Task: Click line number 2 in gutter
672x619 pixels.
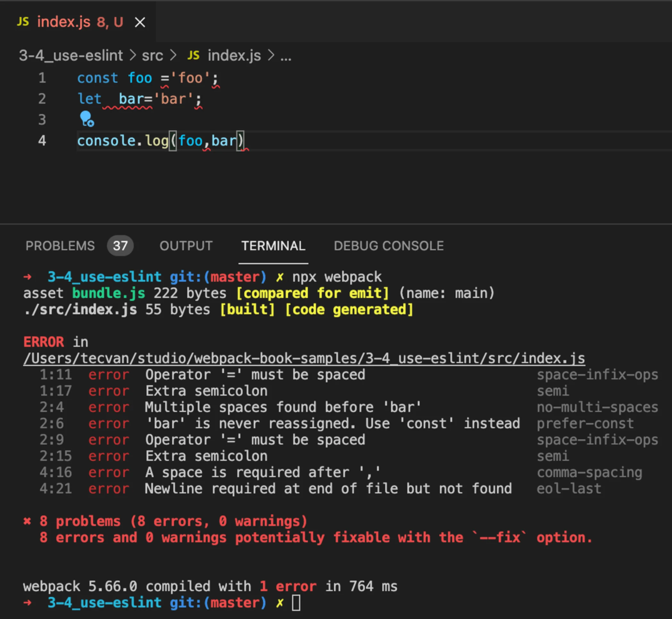Action: click(42, 99)
